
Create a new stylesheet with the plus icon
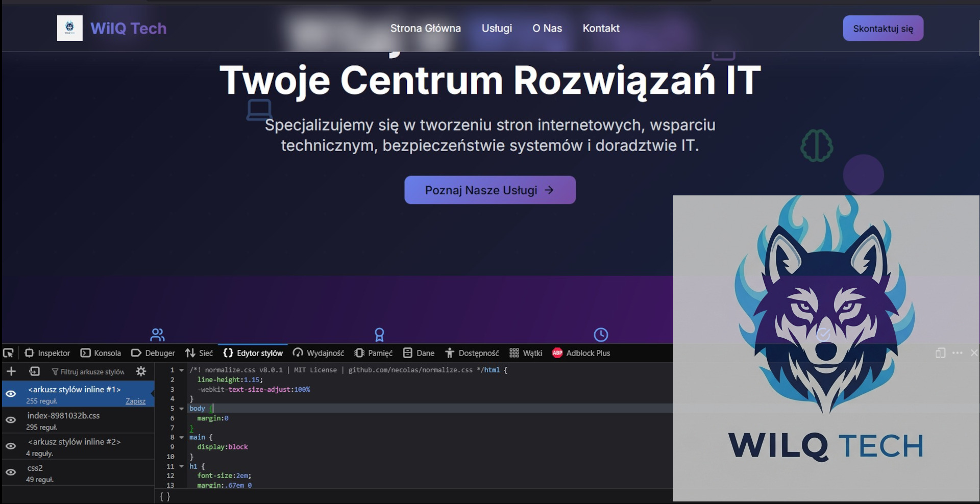[x=11, y=371]
